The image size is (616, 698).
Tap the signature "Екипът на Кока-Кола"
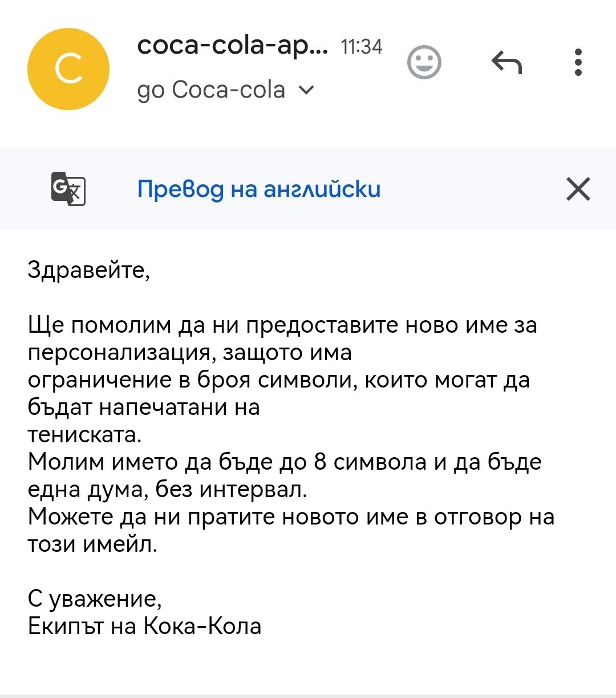145,626
